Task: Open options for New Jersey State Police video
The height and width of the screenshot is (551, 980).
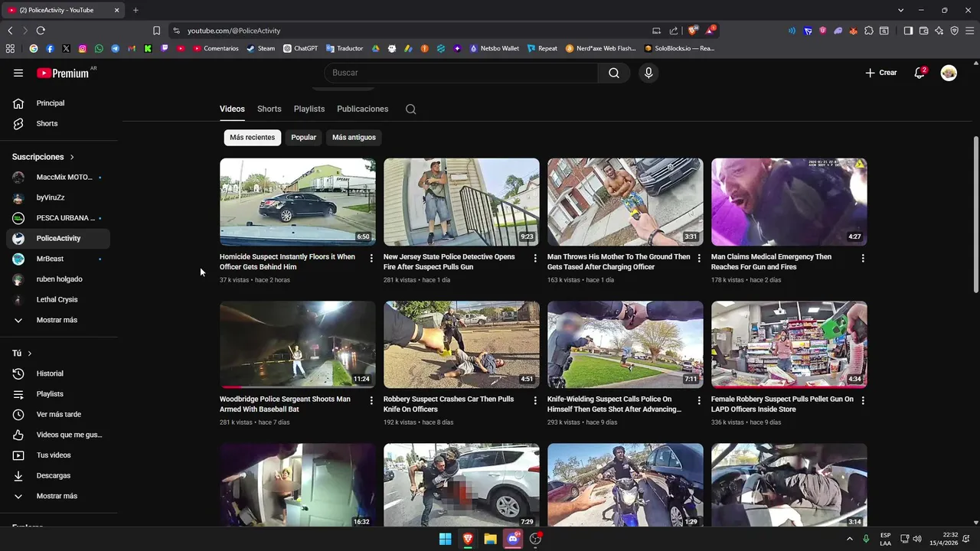Action: coord(535,258)
